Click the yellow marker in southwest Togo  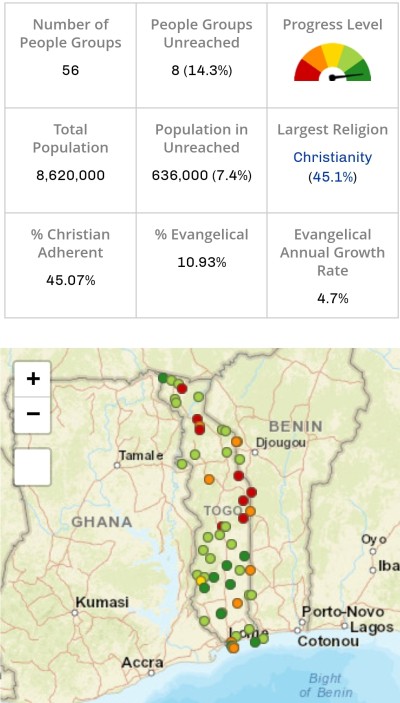[x=201, y=581]
